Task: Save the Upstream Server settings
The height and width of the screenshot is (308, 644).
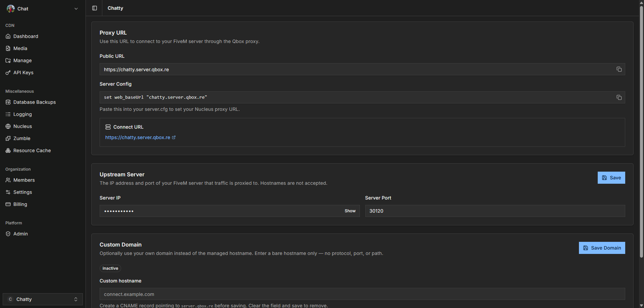Action: 611,178
